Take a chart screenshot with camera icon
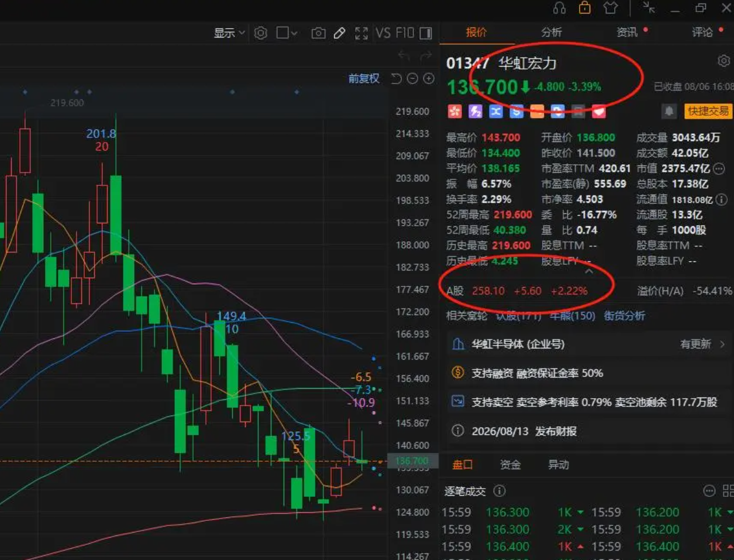734x560 pixels. pyautogui.click(x=318, y=33)
